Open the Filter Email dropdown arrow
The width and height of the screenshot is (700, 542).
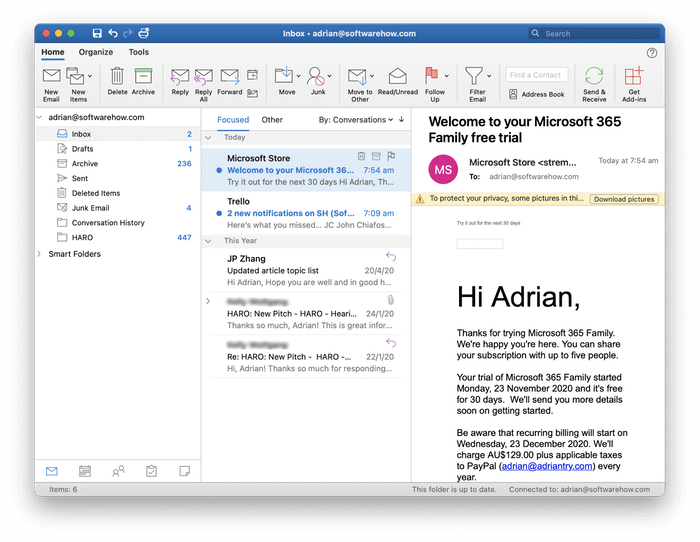tap(489, 76)
